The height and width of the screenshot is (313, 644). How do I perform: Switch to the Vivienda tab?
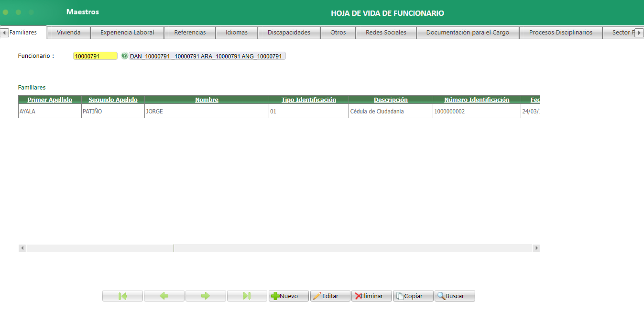pos(68,32)
